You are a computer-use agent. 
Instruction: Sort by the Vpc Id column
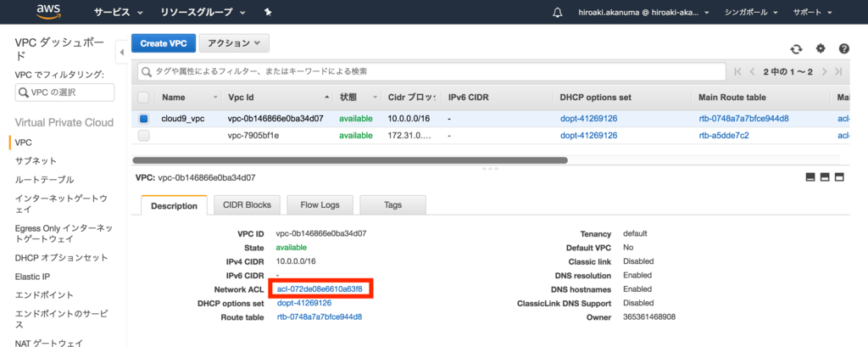point(241,98)
